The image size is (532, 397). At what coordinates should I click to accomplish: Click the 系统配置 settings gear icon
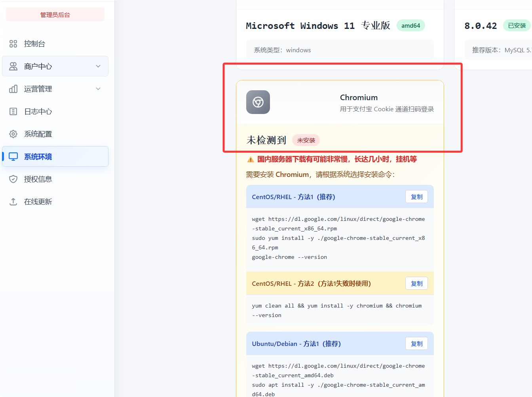tap(13, 134)
